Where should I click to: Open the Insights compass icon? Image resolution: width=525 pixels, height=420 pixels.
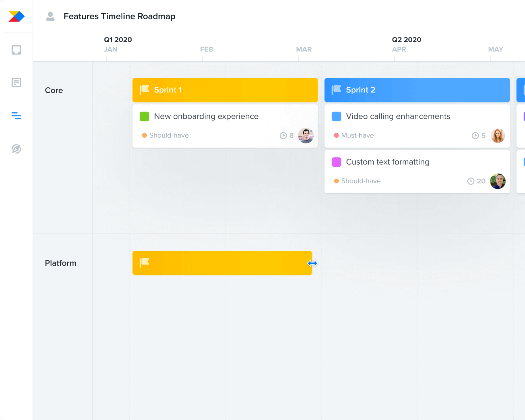(x=16, y=149)
